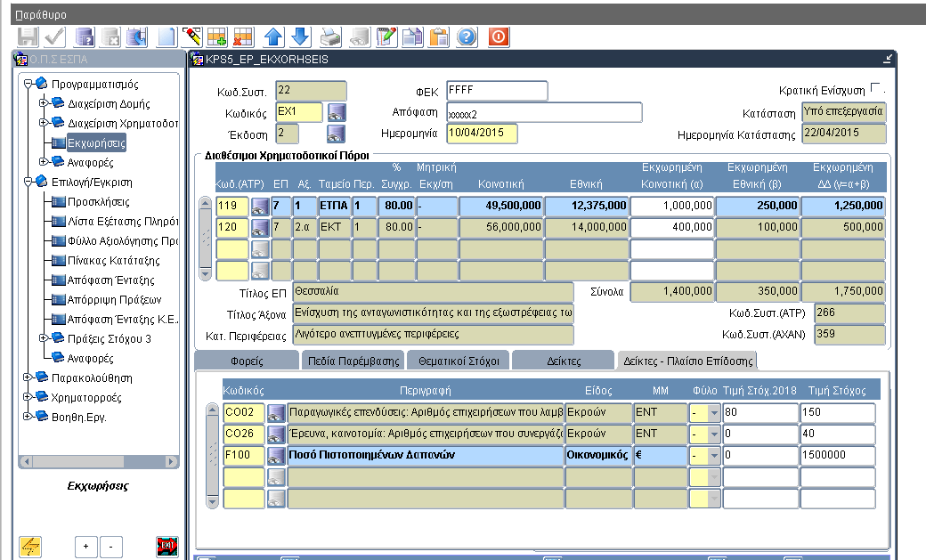This screenshot has height=560, width=926.
Task: Click the Απόφαση input field
Action: (x=544, y=112)
